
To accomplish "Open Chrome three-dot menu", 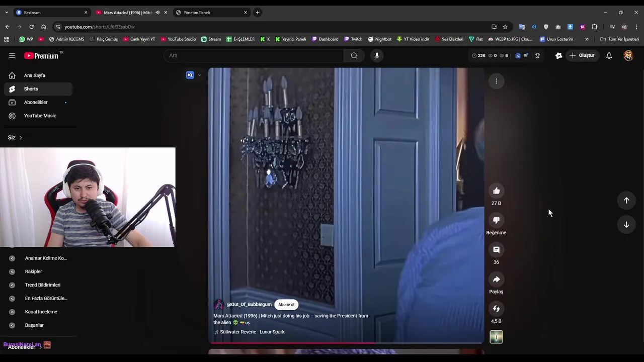I will [x=636, y=27].
